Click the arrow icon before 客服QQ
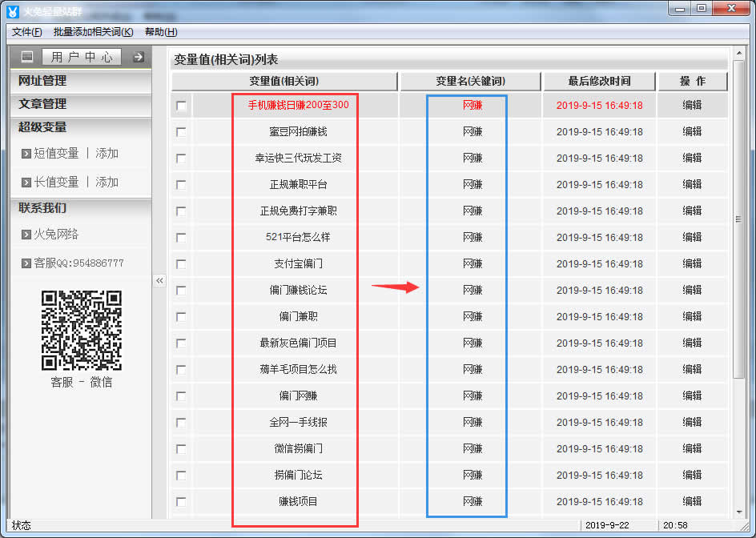Image resolution: width=756 pixels, height=538 pixels. point(26,263)
